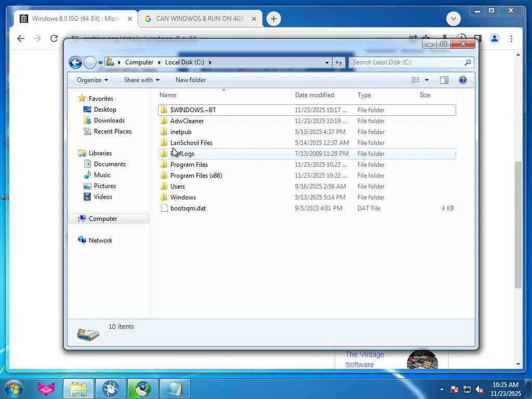Click the magnifier icon in search box
Viewport: 532px width, 399px height.
(468, 62)
